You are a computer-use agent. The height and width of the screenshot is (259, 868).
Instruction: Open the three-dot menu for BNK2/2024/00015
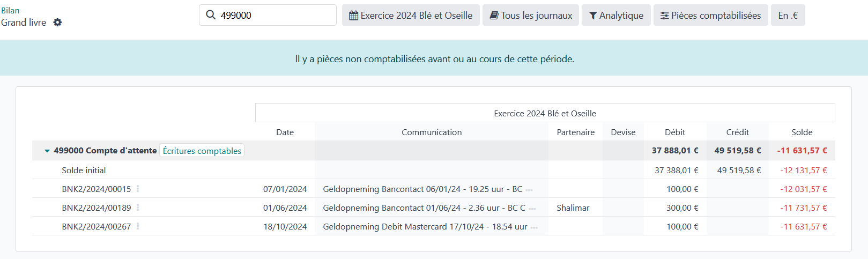point(138,189)
